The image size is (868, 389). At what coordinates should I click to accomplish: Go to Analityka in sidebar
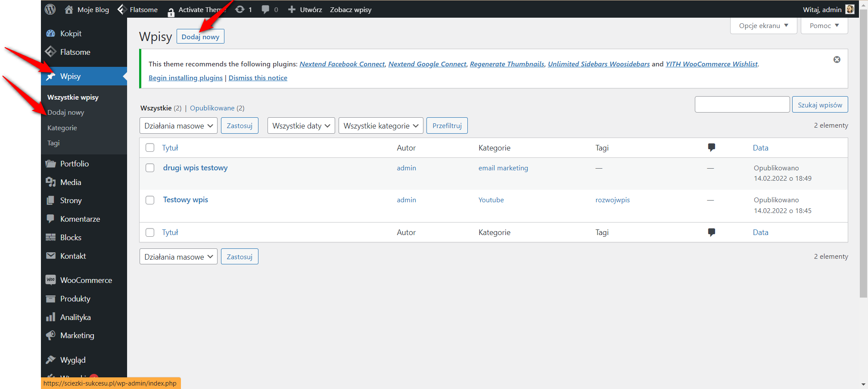pos(75,317)
